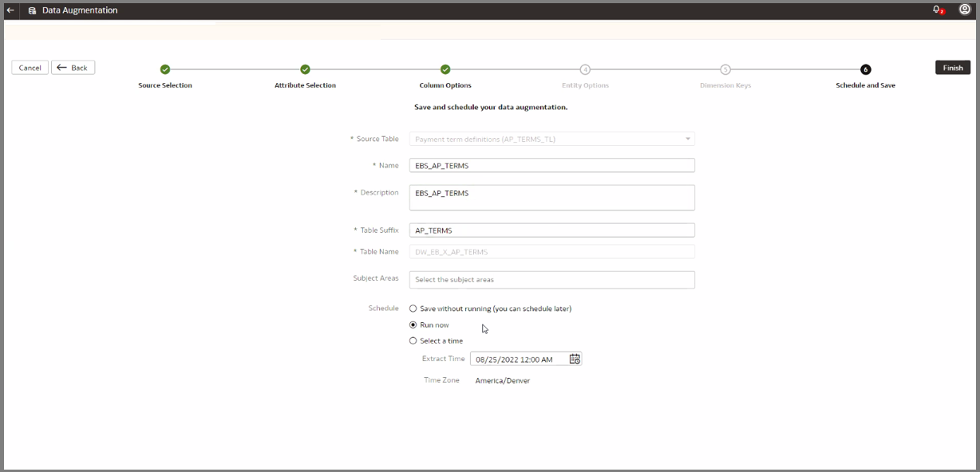Image resolution: width=980 pixels, height=472 pixels.
Task: Open the Subject Areas selection box
Action: pyautogui.click(x=551, y=280)
